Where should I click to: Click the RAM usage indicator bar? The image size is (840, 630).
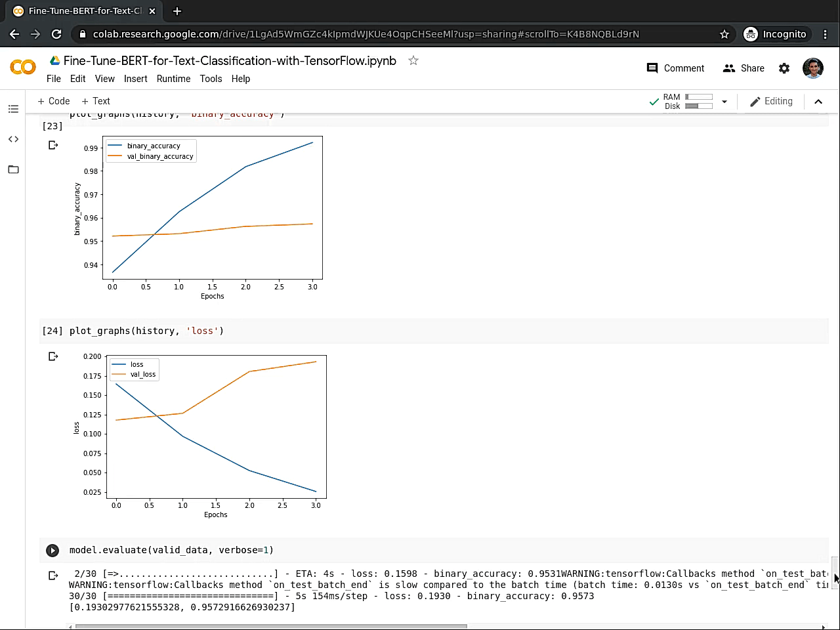(x=699, y=97)
